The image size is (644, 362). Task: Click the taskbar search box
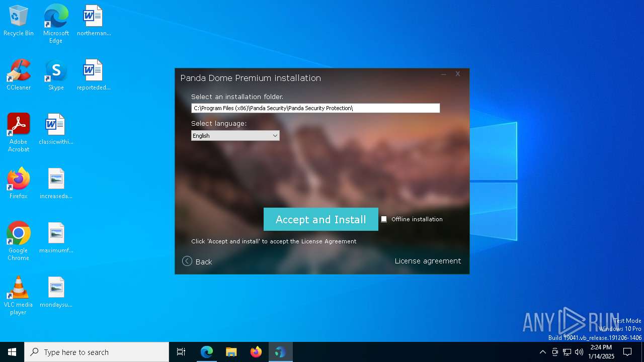97,352
